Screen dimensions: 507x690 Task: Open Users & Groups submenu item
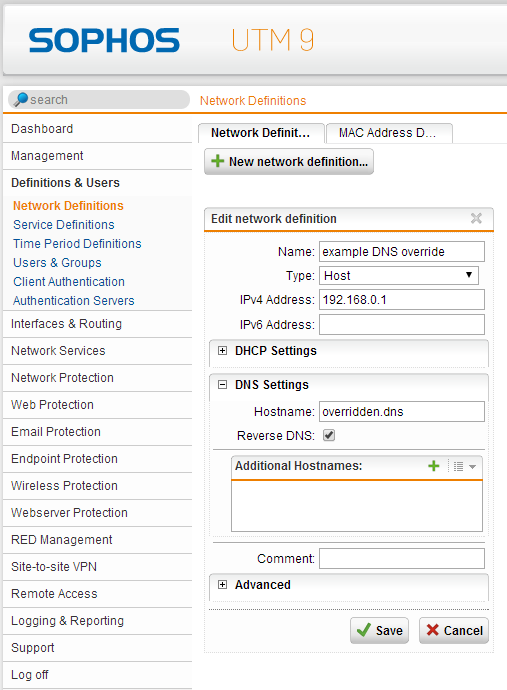click(x=57, y=263)
